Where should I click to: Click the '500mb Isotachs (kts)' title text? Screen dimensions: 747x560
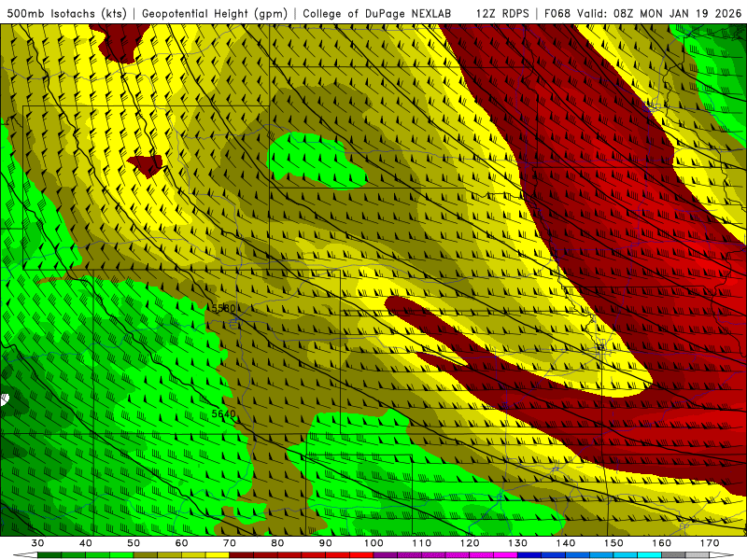tap(66, 13)
